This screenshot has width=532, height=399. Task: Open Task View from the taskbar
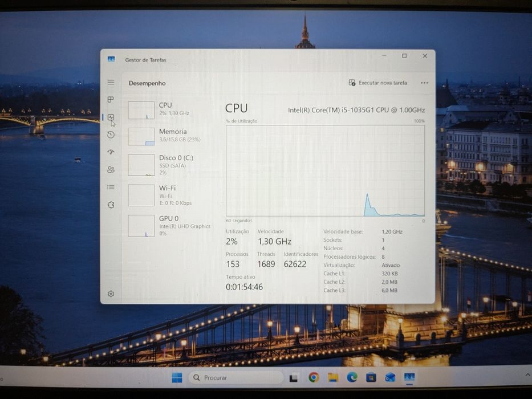(294, 377)
